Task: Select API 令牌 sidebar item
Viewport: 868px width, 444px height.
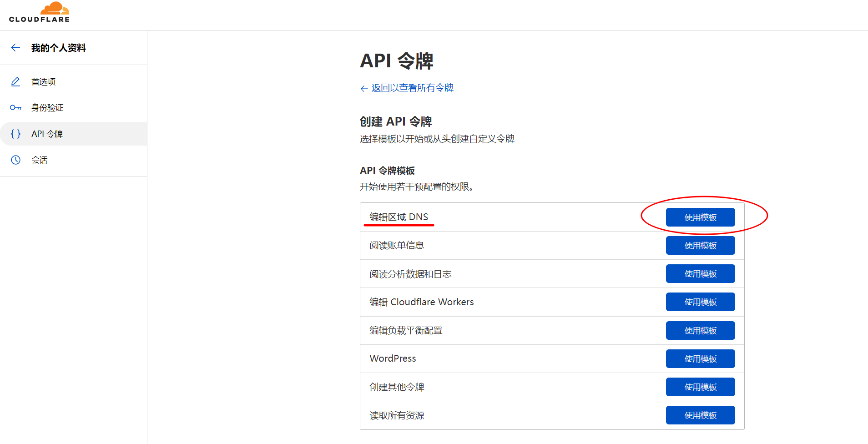Action: coord(47,134)
